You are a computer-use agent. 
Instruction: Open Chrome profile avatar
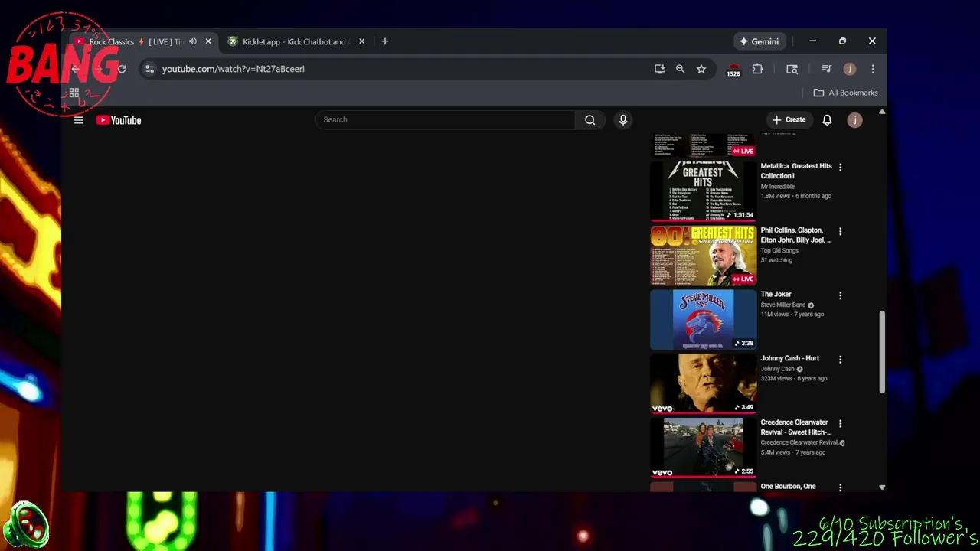[849, 69]
